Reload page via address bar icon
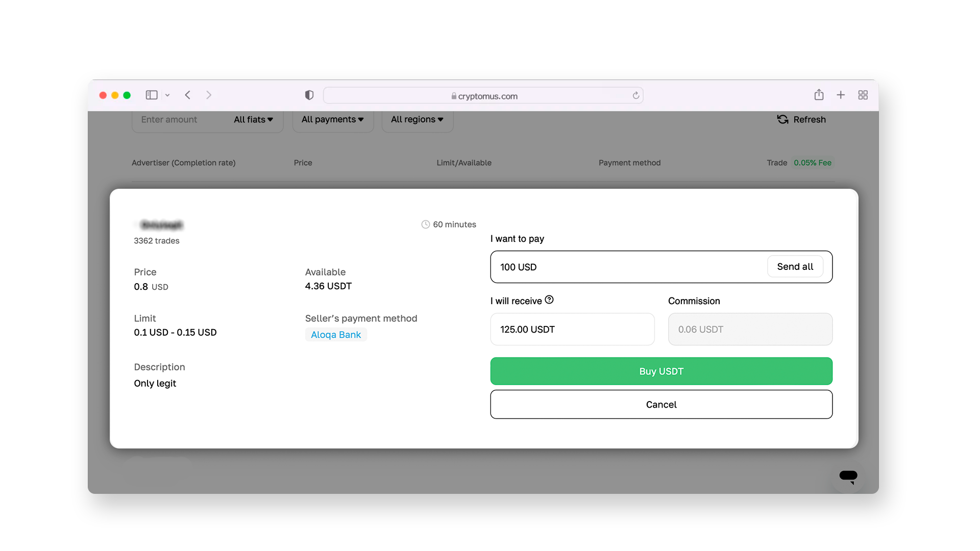The image size is (980, 551). click(x=635, y=95)
